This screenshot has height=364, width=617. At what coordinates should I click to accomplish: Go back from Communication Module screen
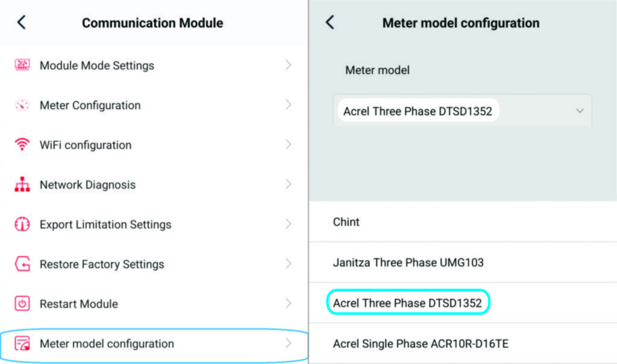point(22,22)
